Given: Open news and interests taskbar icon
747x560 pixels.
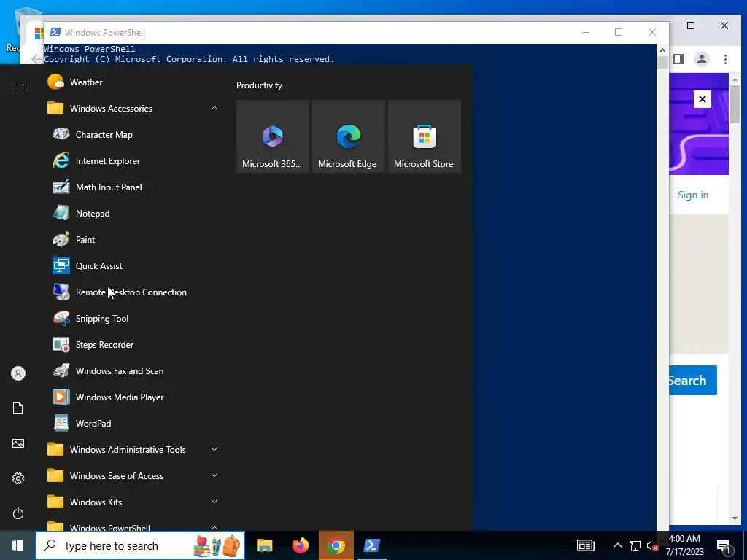Looking at the screenshot, I should point(586,545).
